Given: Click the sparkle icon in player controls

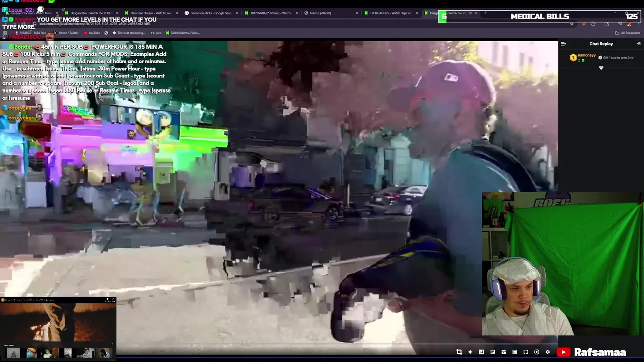Looking at the screenshot, I should [470, 352].
